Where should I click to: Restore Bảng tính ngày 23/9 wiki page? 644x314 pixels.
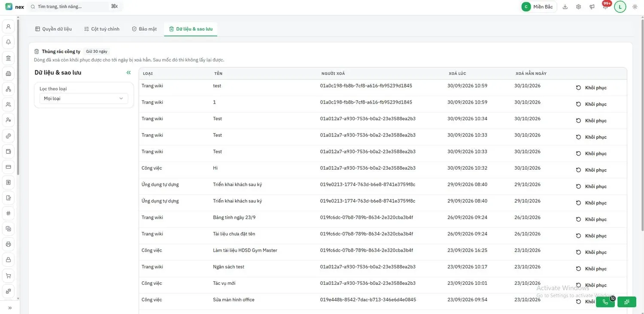591,219
